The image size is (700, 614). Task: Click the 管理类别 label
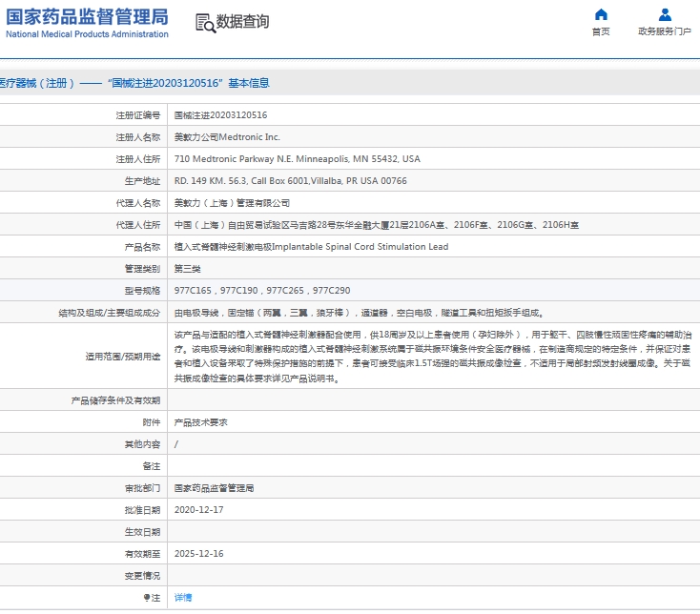pyautogui.click(x=142, y=269)
